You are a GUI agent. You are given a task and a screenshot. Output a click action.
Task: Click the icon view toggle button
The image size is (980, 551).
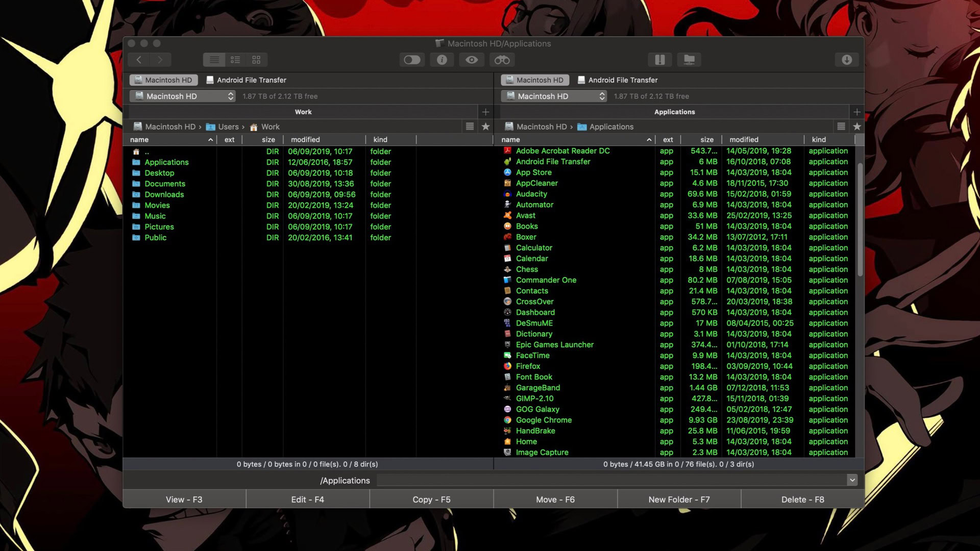tap(256, 60)
